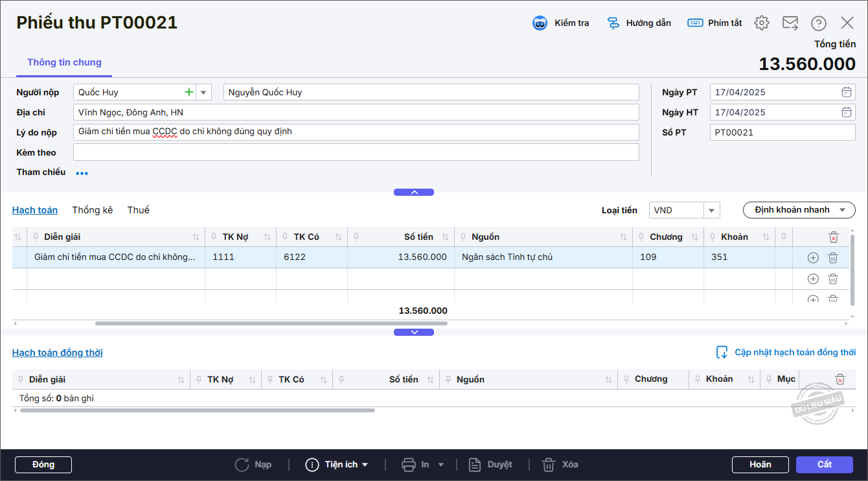Click the Cất save button
The height and width of the screenshot is (481, 868).
[x=825, y=465]
